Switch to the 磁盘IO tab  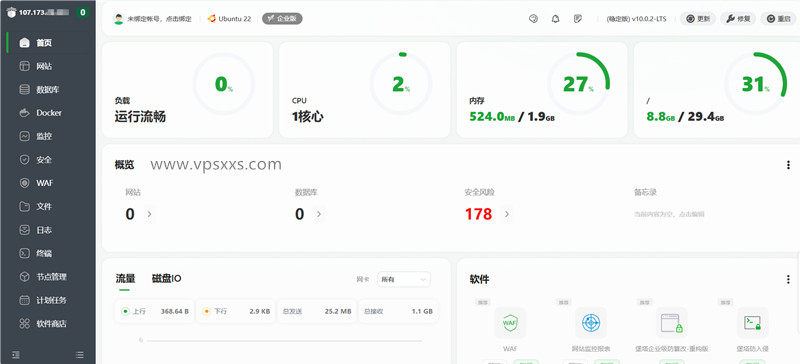[166, 279]
